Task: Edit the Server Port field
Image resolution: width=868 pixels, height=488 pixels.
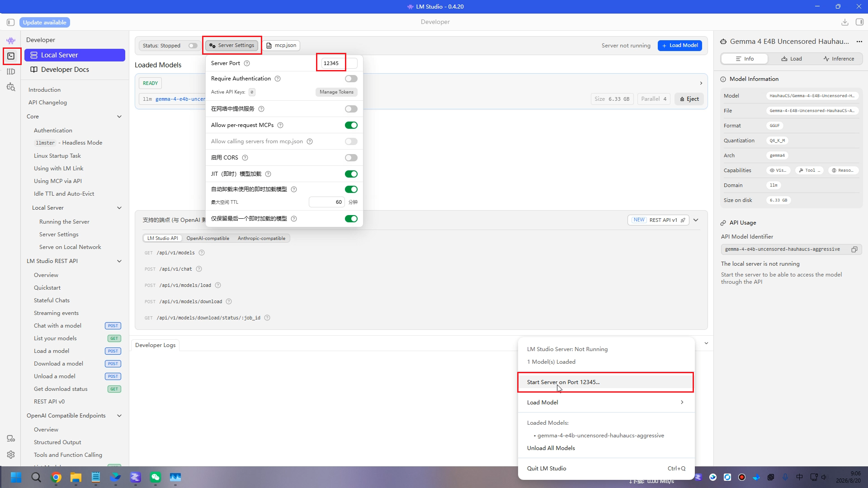Action: pyautogui.click(x=339, y=63)
